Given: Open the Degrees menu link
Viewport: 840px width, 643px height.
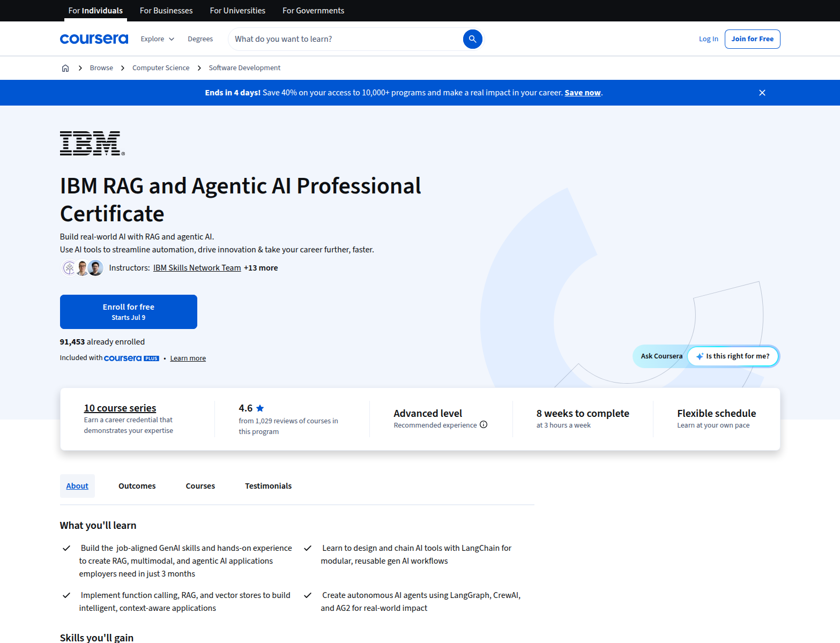Looking at the screenshot, I should click(x=200, y=39).
